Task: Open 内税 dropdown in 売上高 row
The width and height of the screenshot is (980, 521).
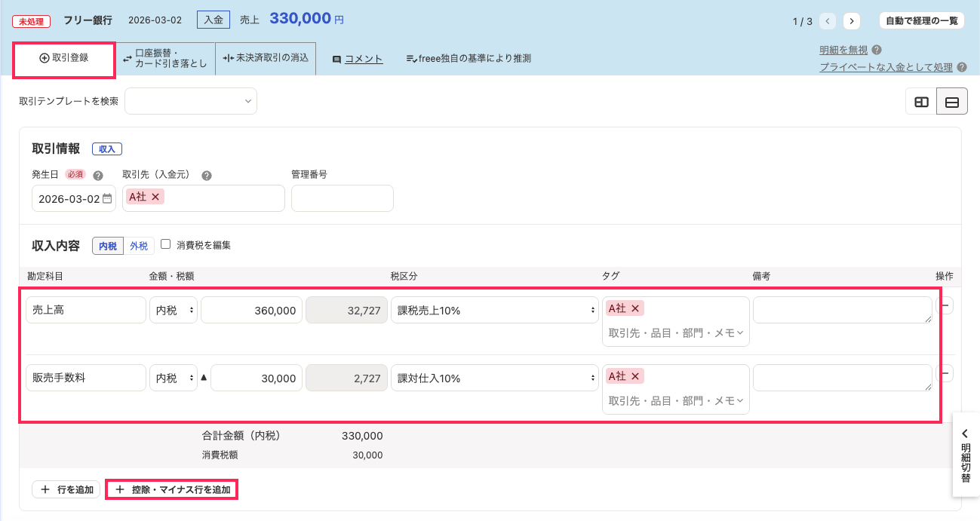Action: [174, 310]
